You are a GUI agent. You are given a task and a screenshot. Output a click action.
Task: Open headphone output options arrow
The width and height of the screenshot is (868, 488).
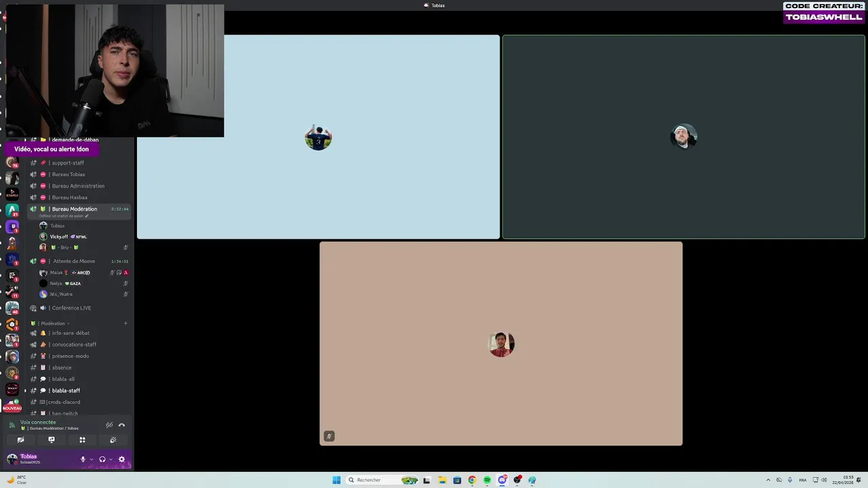111,459
